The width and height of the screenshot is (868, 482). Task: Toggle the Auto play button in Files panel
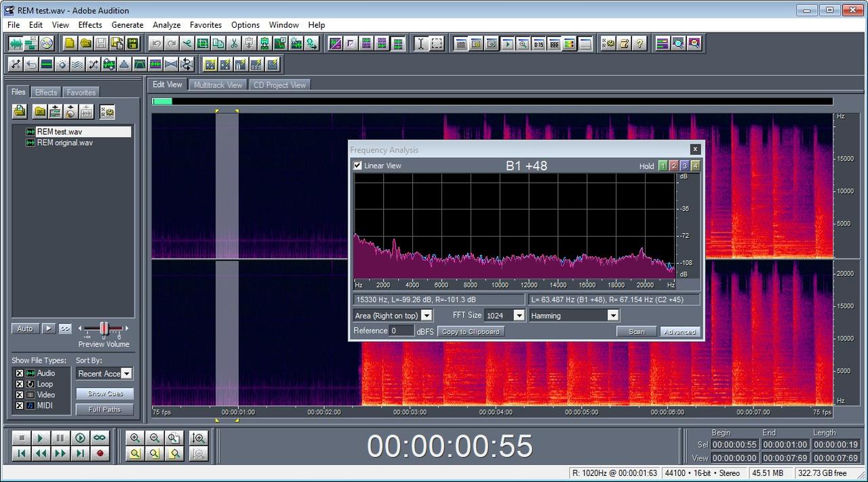click(x=25, y=329)
